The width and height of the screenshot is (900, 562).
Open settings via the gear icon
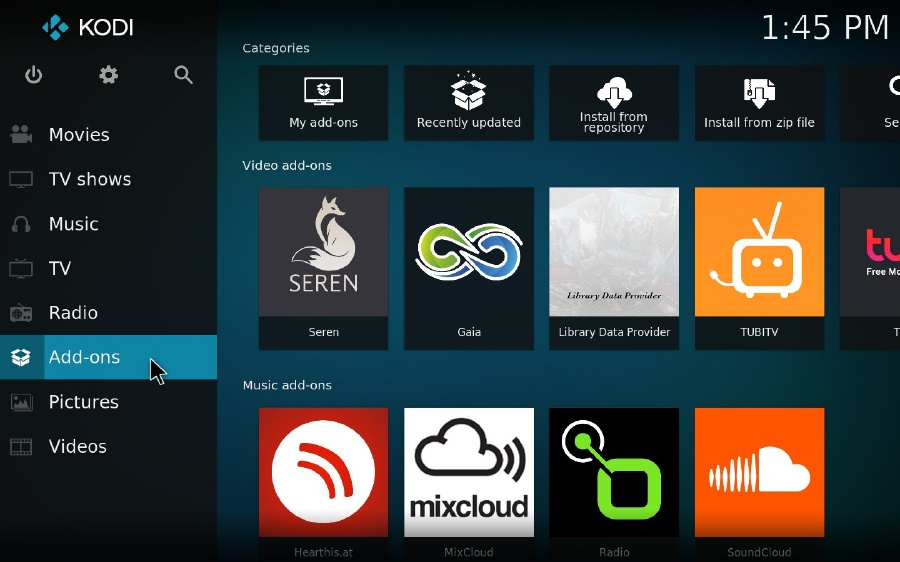click(108, 75)
